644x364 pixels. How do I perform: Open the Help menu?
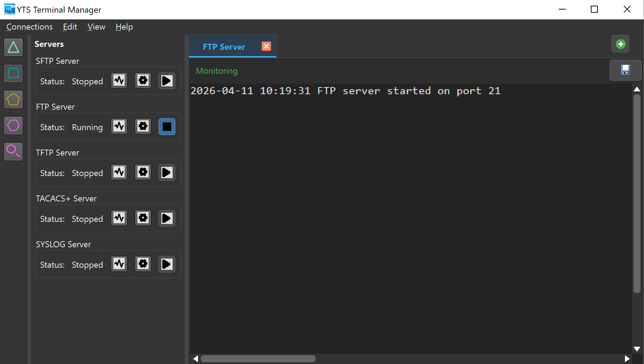[x=124, y=26]
